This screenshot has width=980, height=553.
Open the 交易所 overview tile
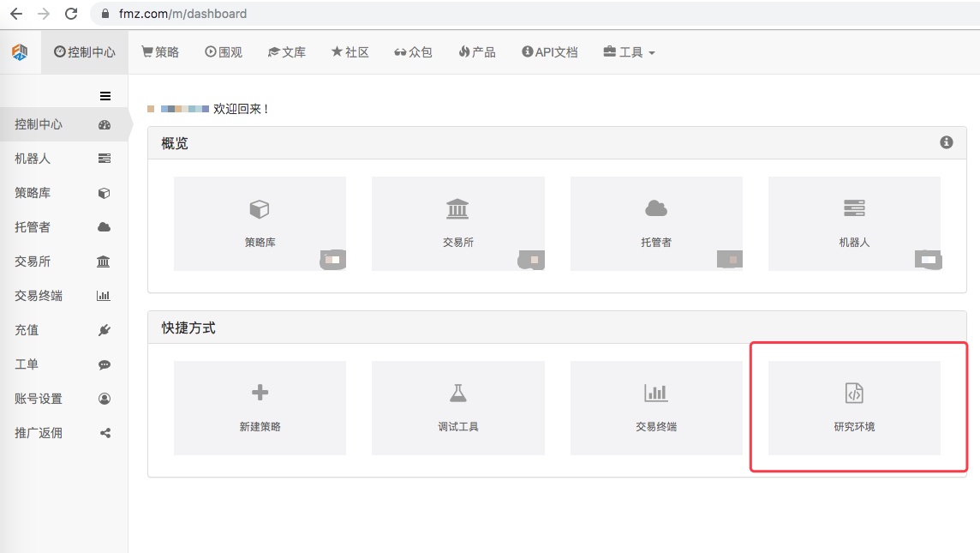457,223
